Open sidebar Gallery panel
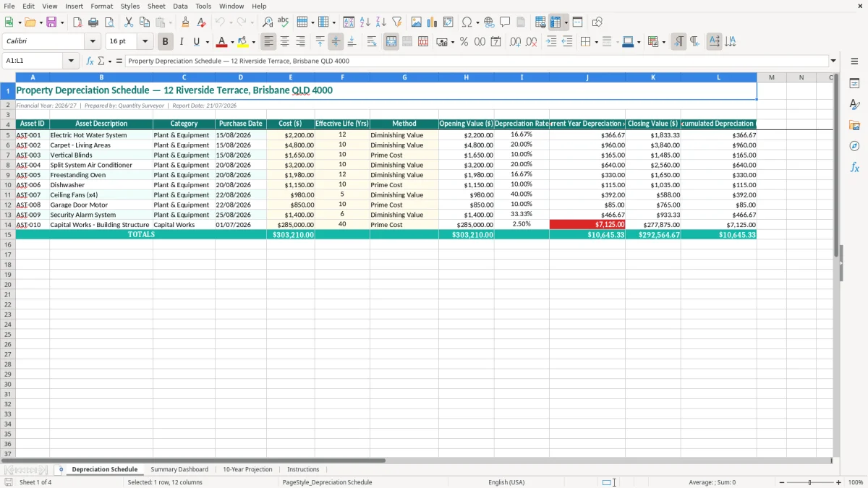Image resolution: width=868 pixels, height=488 pixels. 854,125
